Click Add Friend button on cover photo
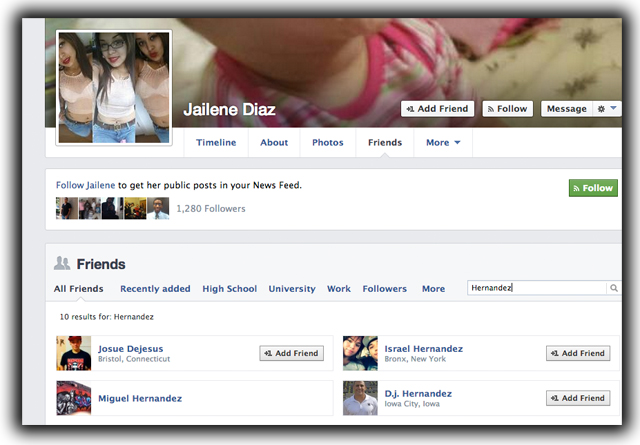The width and height of the screenshot is (640, 445). (x=437, y=109)
